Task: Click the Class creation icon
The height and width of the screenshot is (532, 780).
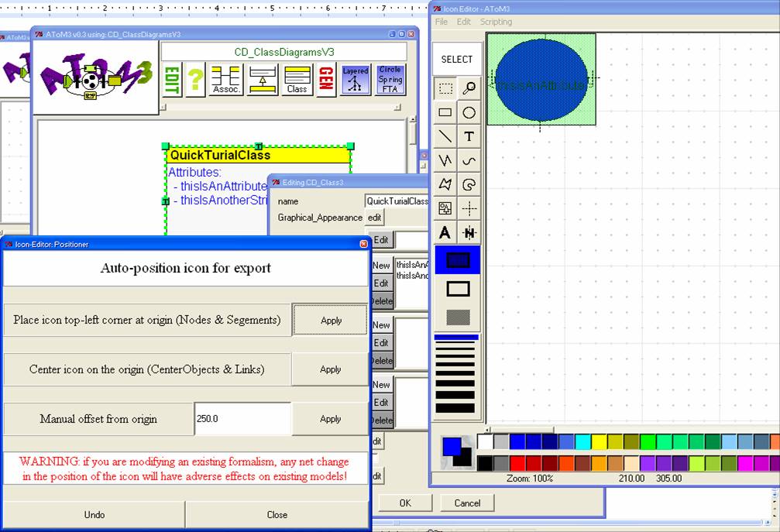Action: pos(297,80)
